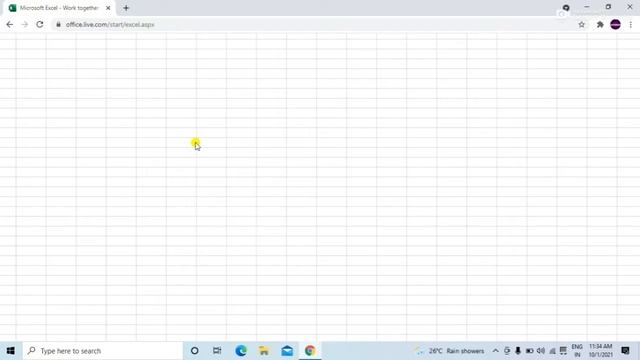Launch Microsoft Edge from the taskbar
The image size is (640, 360).
tap(241, 351)
